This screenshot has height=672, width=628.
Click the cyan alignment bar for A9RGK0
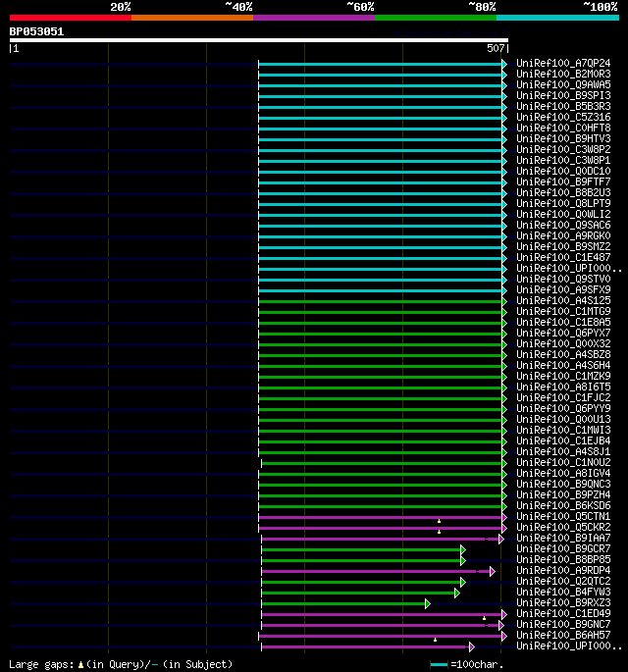[380, 236]
